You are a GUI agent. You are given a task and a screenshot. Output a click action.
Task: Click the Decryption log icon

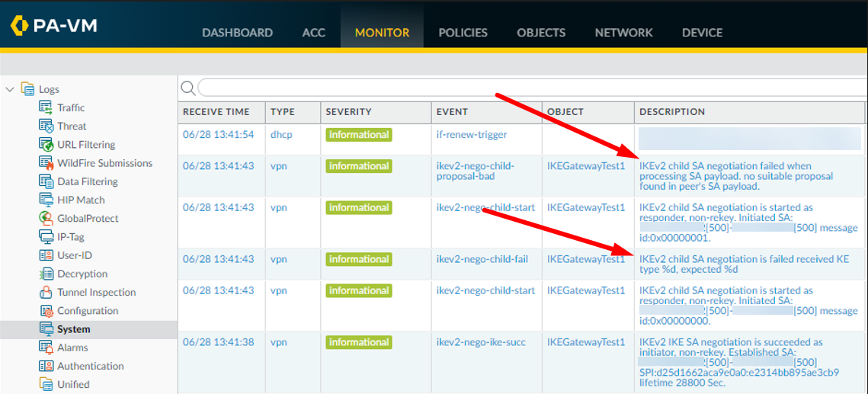pyautogui.click(x=45, y=274)
